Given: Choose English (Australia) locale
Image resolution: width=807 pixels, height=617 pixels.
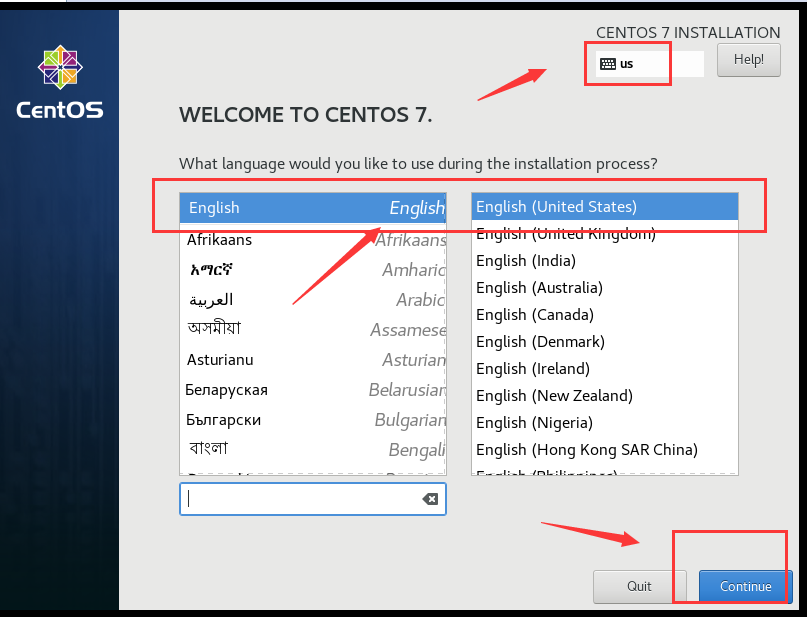Looking at the screenshot, I should pos(605,288).
